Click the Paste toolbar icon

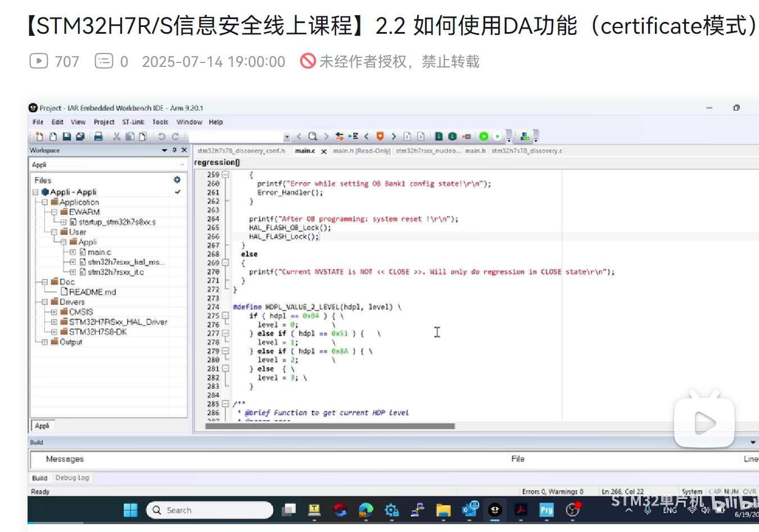tap(143, 136)
